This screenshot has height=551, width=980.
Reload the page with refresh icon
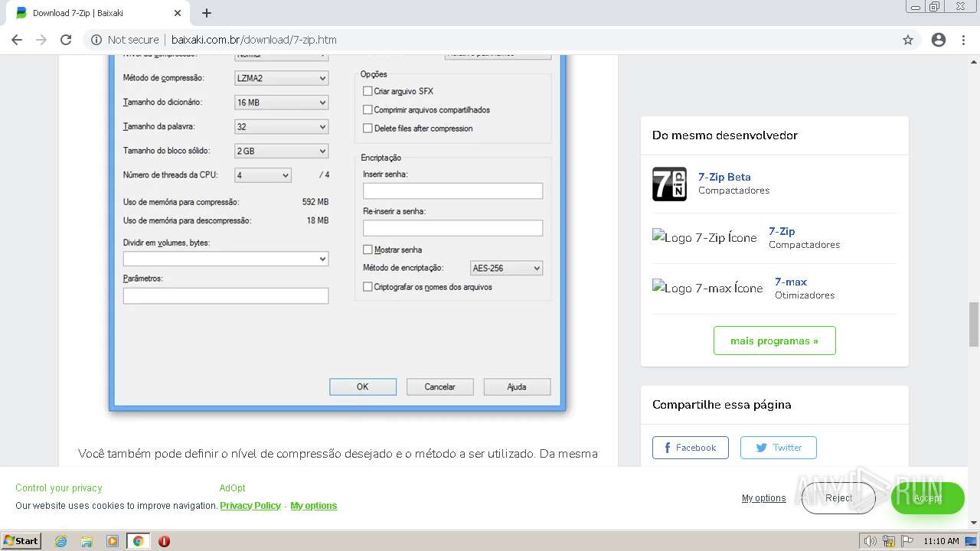[66, 40]
